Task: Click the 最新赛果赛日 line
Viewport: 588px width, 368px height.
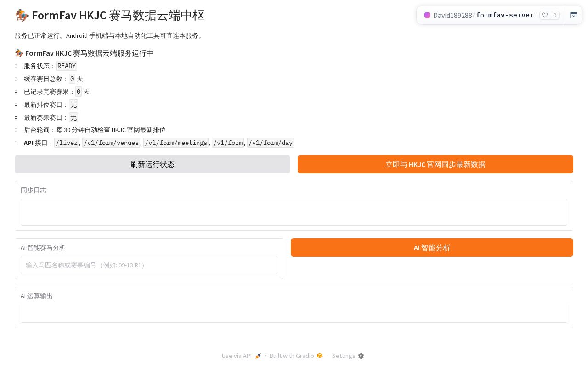Action: tap(51, 117)
